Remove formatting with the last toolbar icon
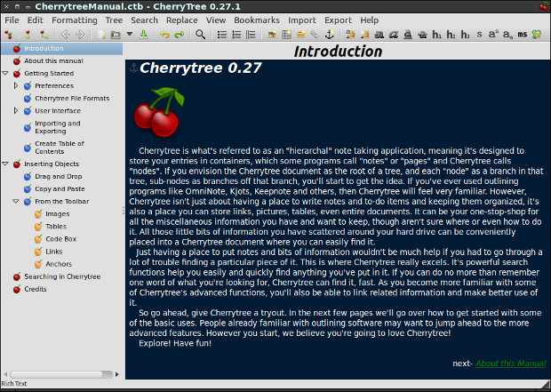Image resolution: width=551 pixels, height=392 pixels. (x=537, y=35)
